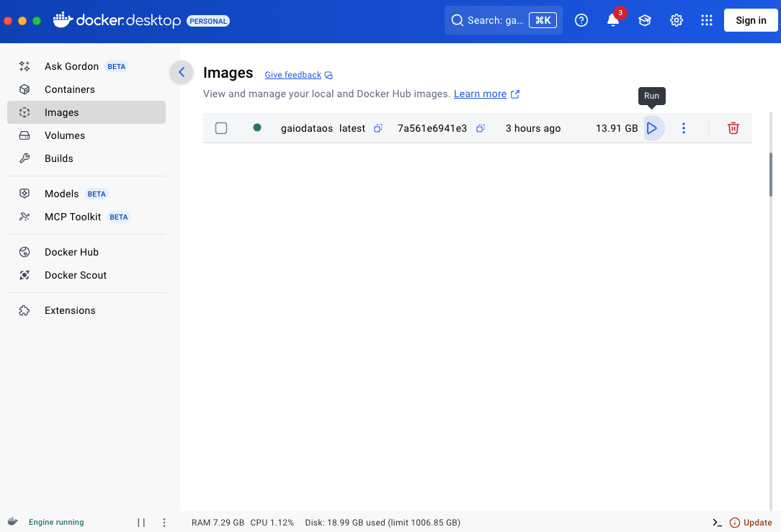The width and height of the screenshot is (781, 532).
Task: Open the terminal from status bar
Action: [x=718, y=523]
